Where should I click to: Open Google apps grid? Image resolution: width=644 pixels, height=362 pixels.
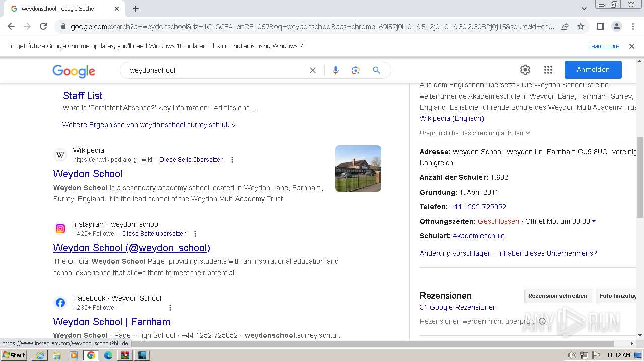[x=548, y=70]
